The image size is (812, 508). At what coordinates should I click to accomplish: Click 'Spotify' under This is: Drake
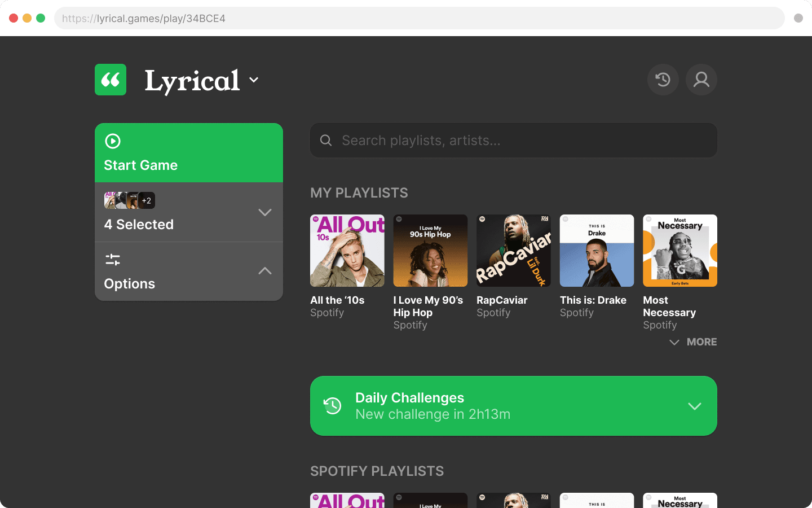click(x=577, y=313)
